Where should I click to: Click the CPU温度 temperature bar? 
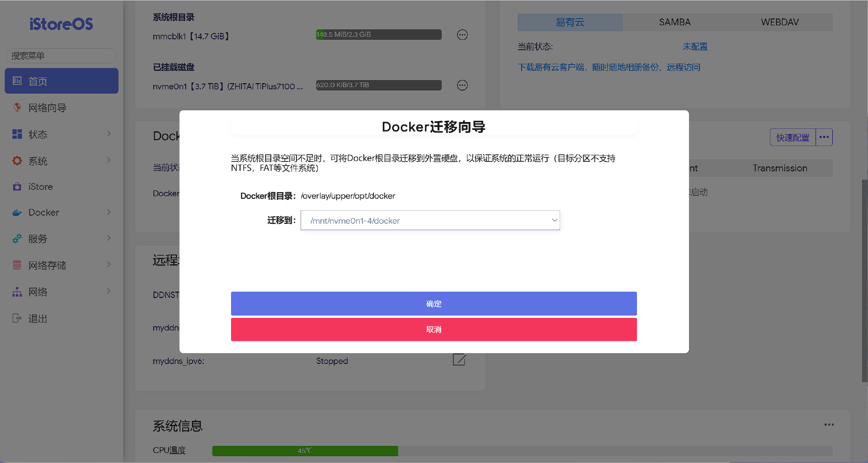[x=522, y=451]
